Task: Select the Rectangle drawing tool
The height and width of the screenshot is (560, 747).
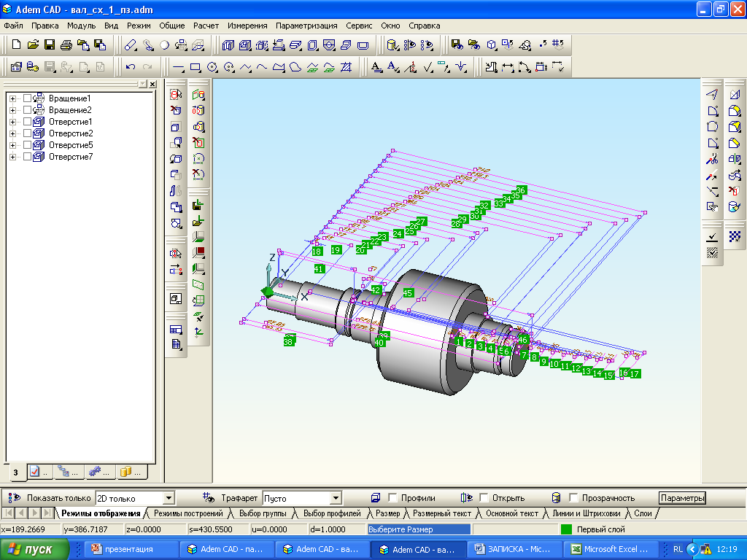Action: point(196,67)
